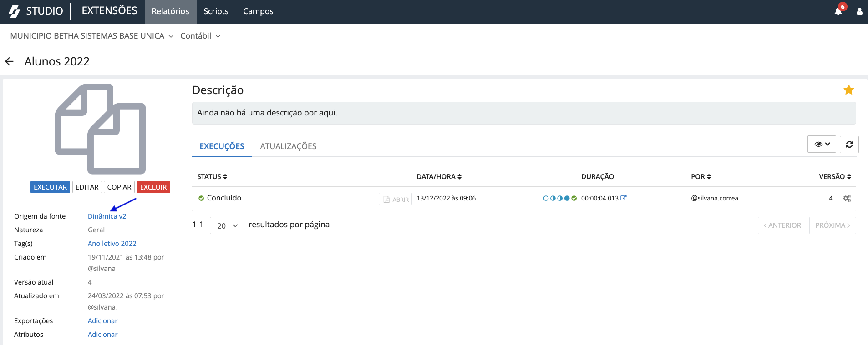868x345 pixels.
Task: Open the Ano letivo 2022 tag link
Action: click(x=112, y=244)
